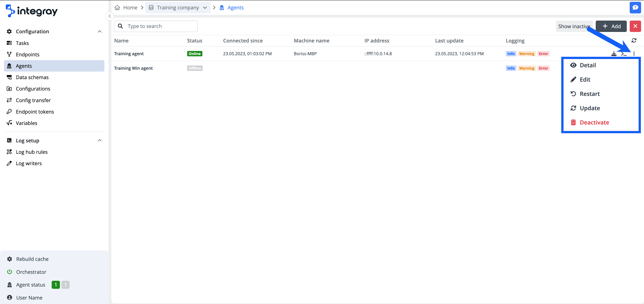Open Endpoint tokens in the sidebar
The width and height of the screenshot is (644, 304).
click(35, 112)
